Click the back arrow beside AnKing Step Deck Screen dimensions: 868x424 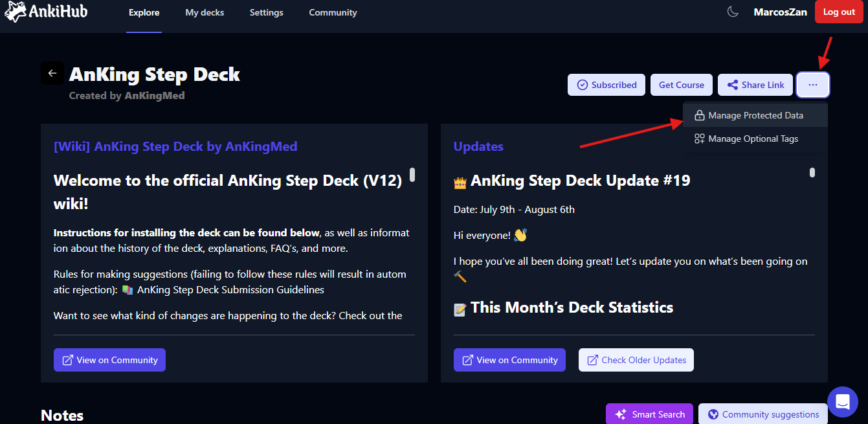coord(52,74)
